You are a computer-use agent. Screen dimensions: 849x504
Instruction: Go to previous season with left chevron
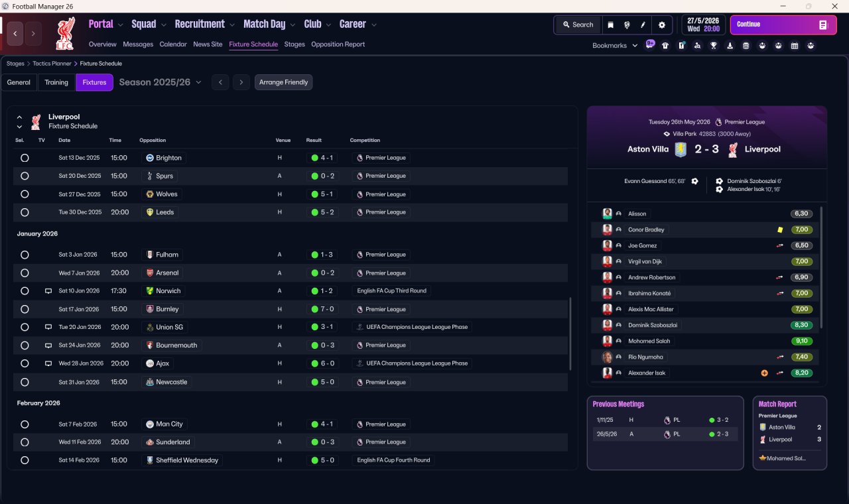point(220,82)
